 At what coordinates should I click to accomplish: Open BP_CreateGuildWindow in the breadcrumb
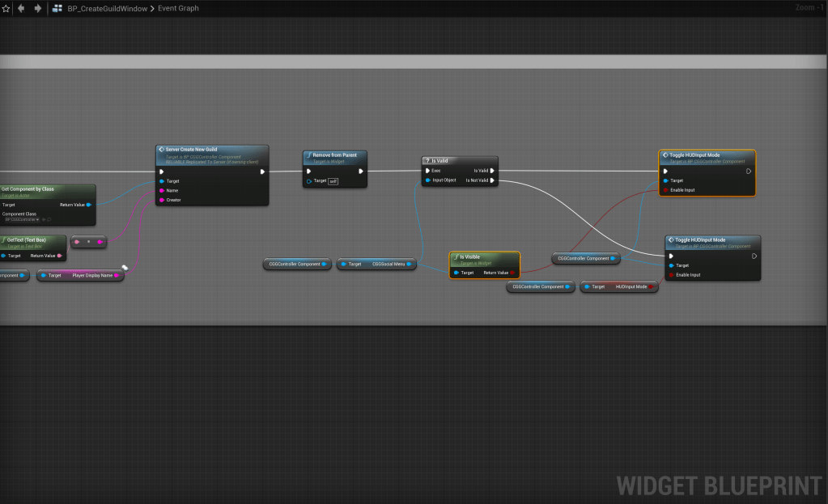(106, 8)
